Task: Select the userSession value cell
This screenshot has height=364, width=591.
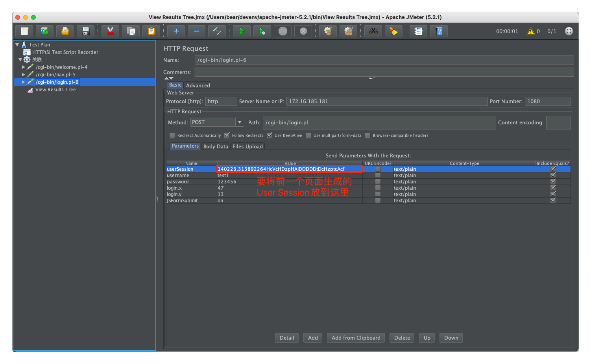Action: 289,169
